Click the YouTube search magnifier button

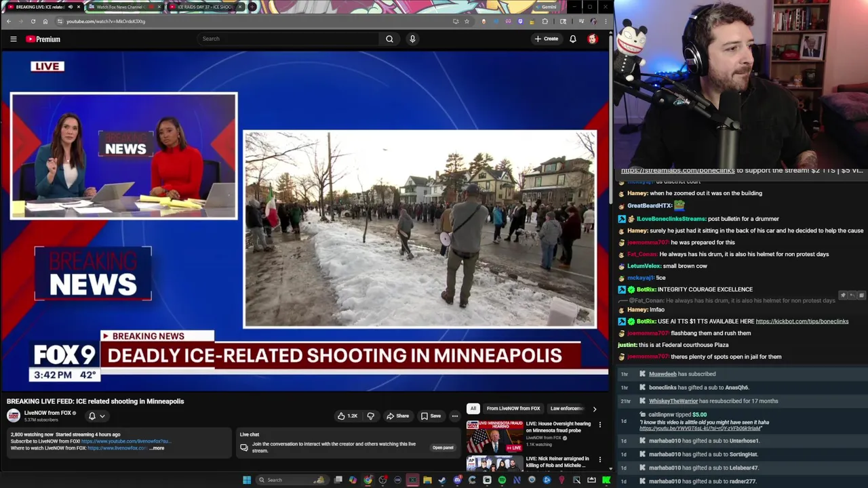389,39
